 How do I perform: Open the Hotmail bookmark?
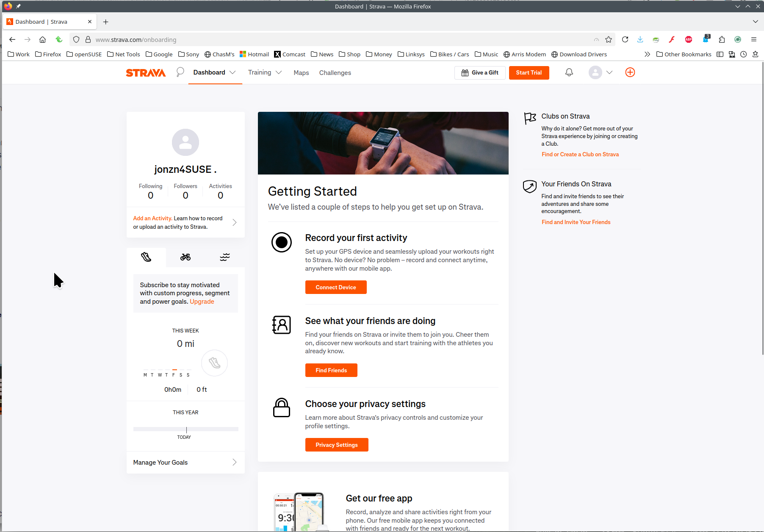254,54
